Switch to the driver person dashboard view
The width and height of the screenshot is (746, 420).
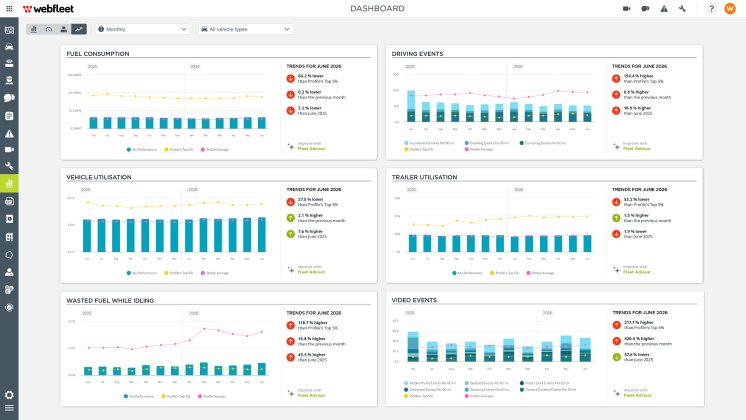coord(64,29)
